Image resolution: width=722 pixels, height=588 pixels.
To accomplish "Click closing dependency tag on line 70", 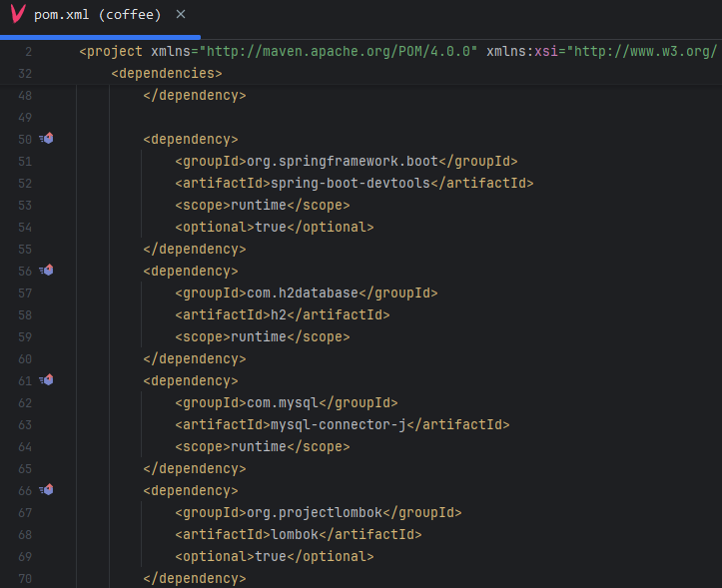I will pos(195,578).
